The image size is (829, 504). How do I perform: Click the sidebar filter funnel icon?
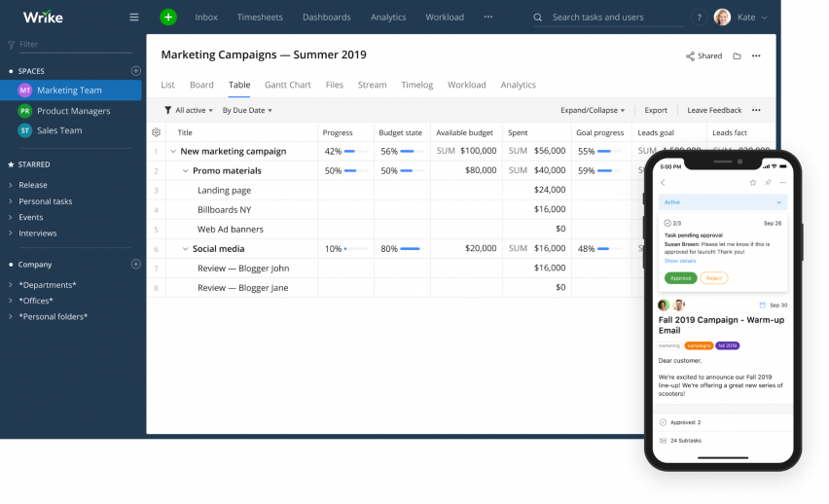[x=11, y=45]
